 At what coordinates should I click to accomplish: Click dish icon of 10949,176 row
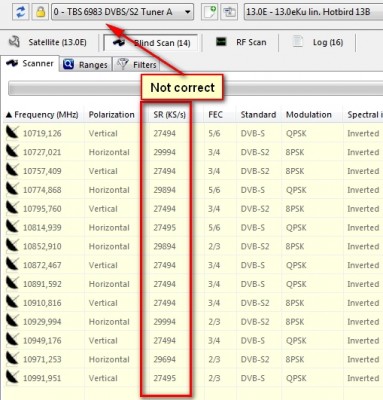point(12,340)
